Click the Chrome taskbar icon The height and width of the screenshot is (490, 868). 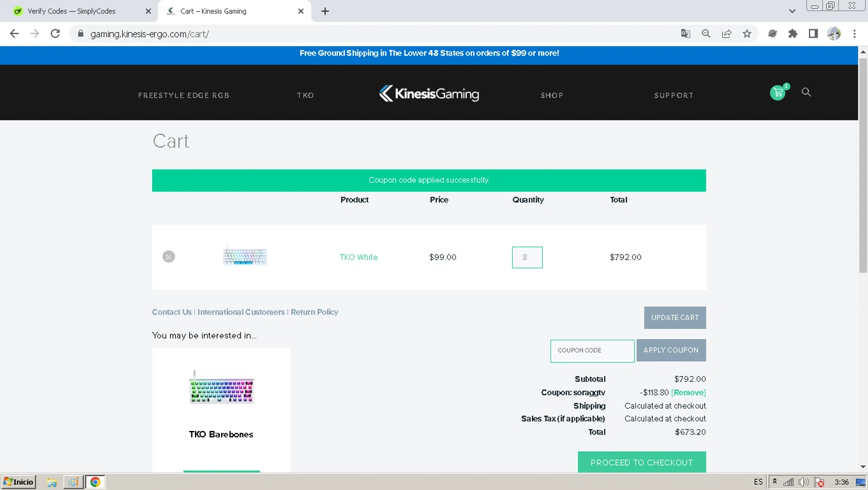coord(95,482)
